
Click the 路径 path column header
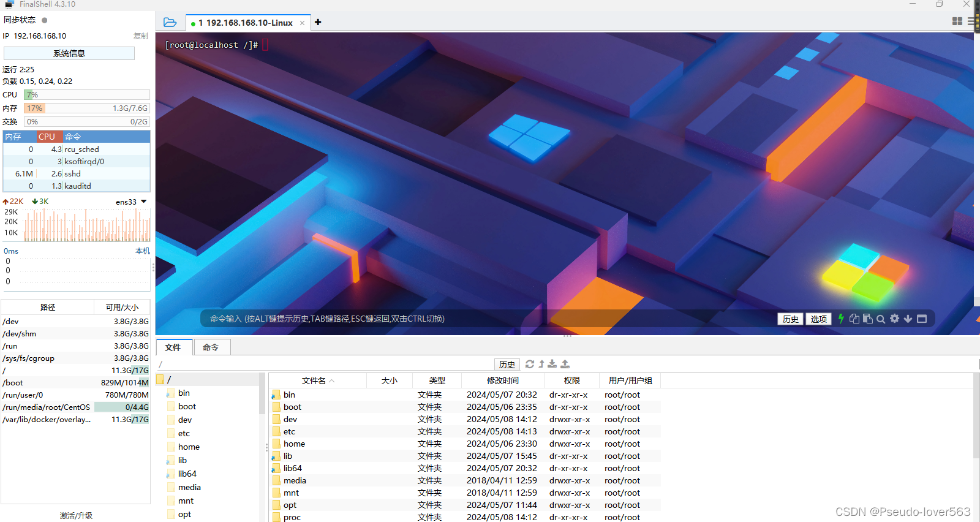(x=48, y=307)
